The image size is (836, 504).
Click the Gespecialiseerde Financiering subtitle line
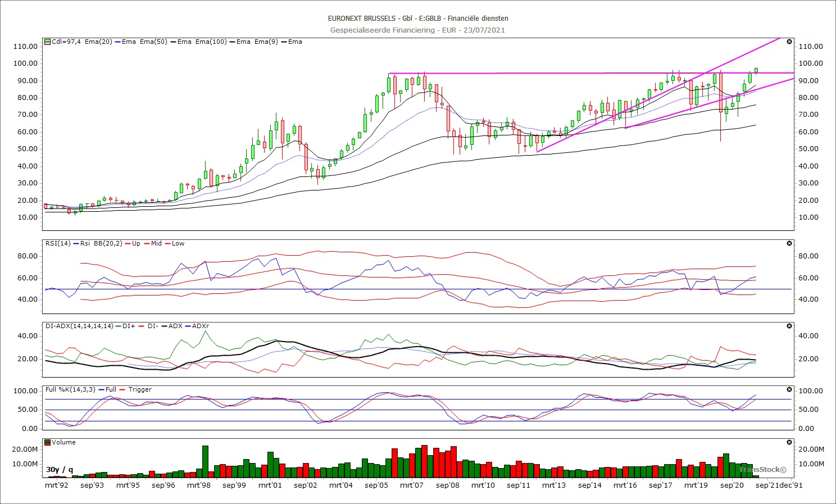pos(417,30)
